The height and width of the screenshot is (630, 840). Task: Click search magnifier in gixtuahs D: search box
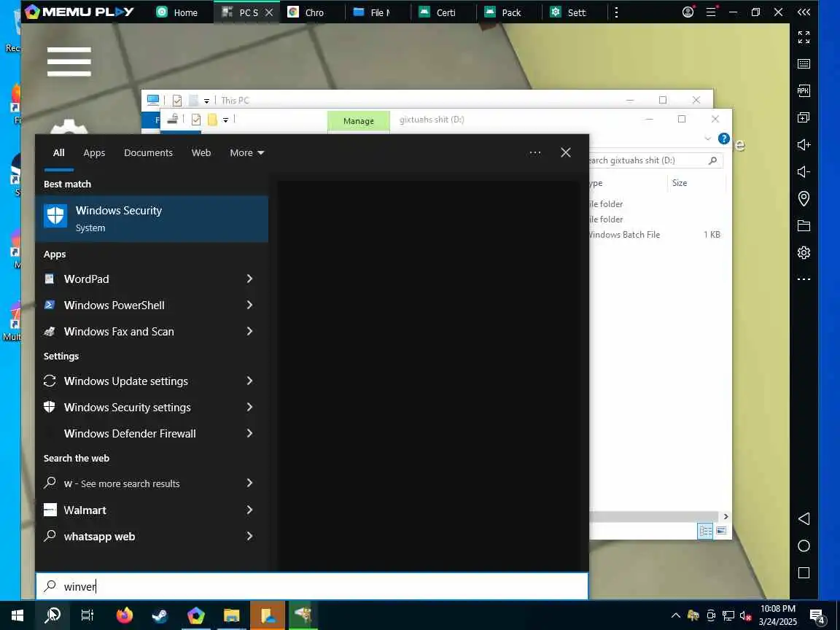point(712,160)
